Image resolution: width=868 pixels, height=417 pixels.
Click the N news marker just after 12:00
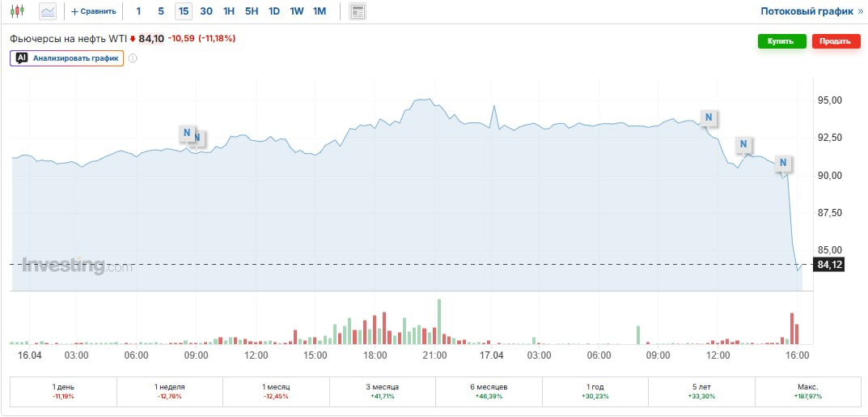click(743, 145)
